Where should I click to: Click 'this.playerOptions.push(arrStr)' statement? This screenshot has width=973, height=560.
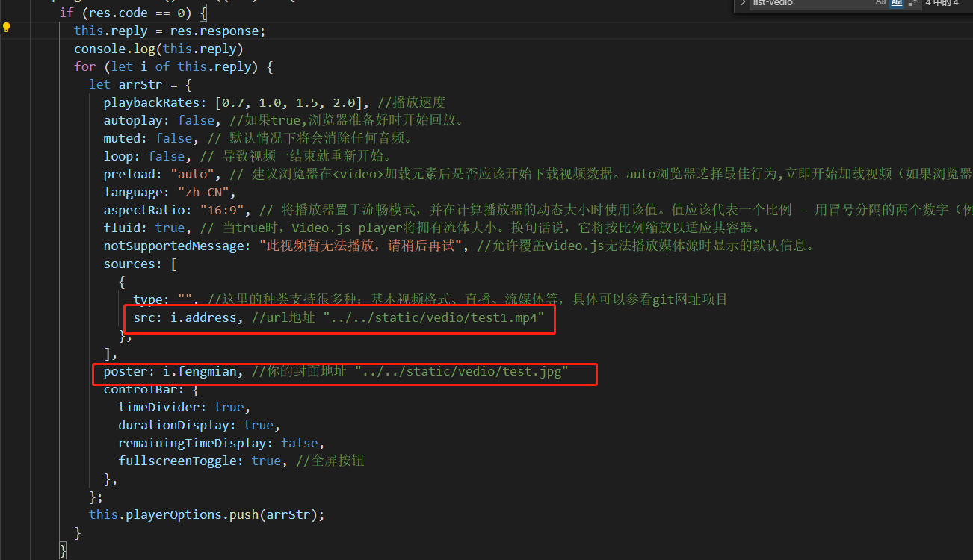tap(207, 514)
